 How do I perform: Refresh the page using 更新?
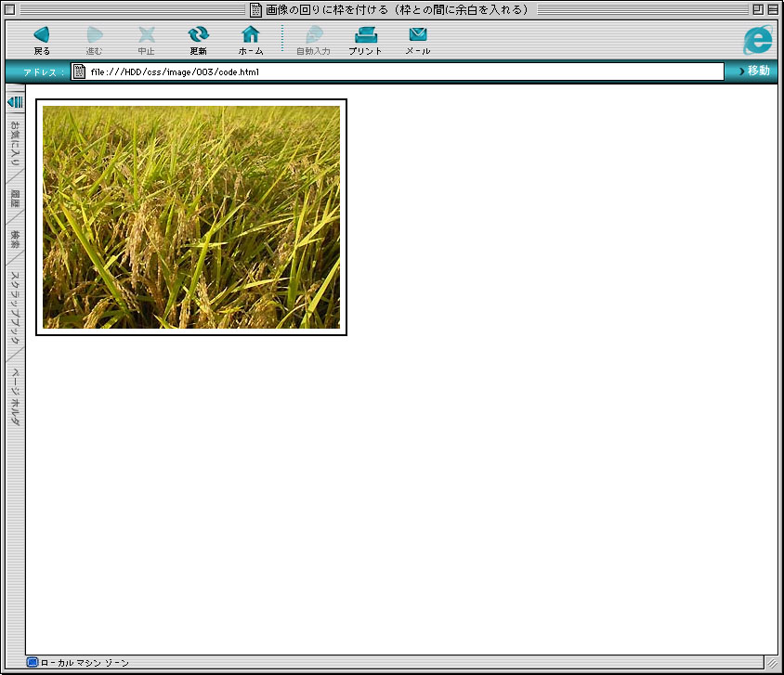point(198,40)
